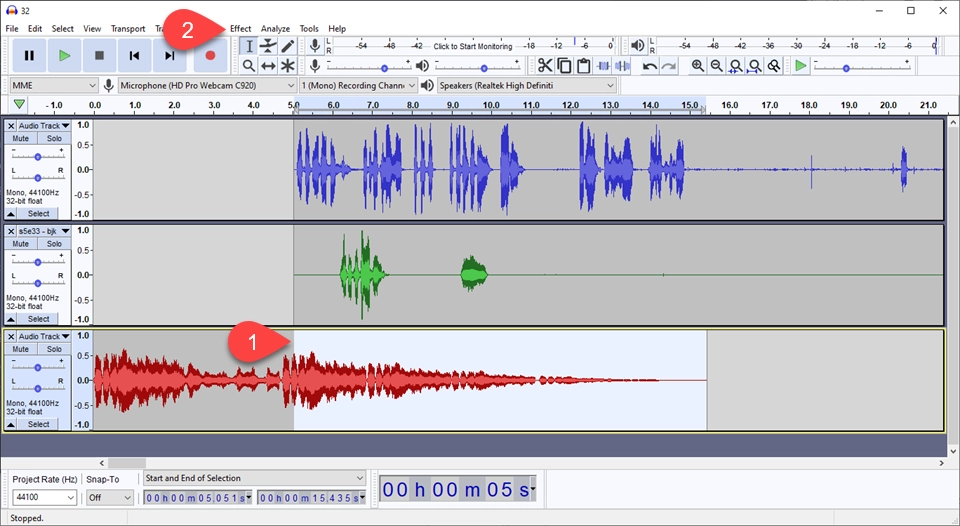Click the Undo arrow icon
The height and width of the screenshot is (526, 960).
650,66
